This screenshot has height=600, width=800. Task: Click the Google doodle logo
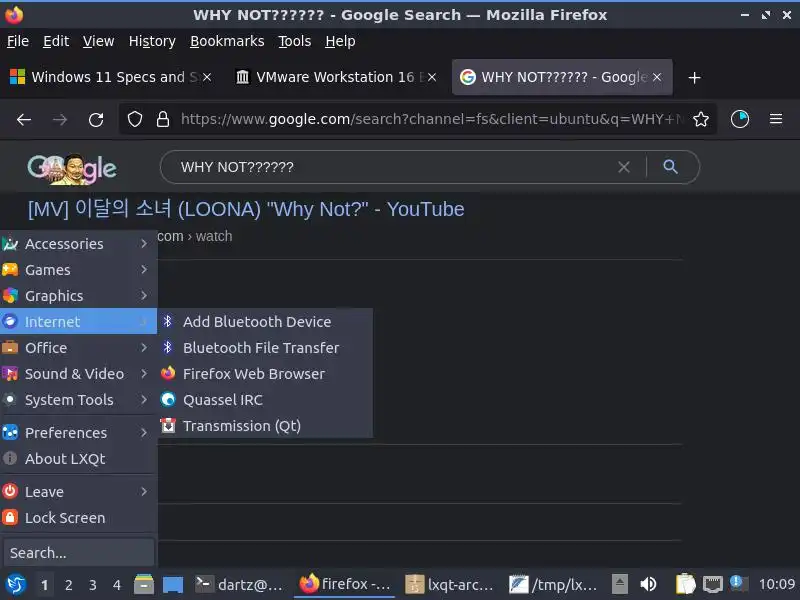coord(72,168)
